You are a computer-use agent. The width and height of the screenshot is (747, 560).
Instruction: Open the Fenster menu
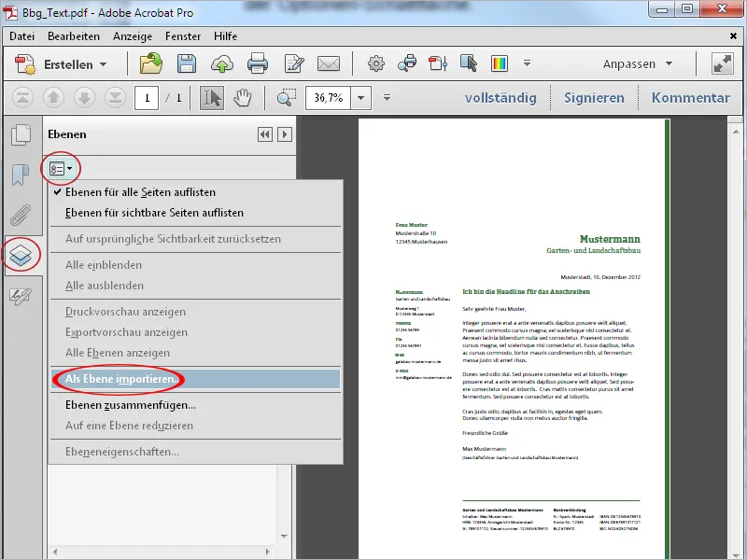coord(182,36)
